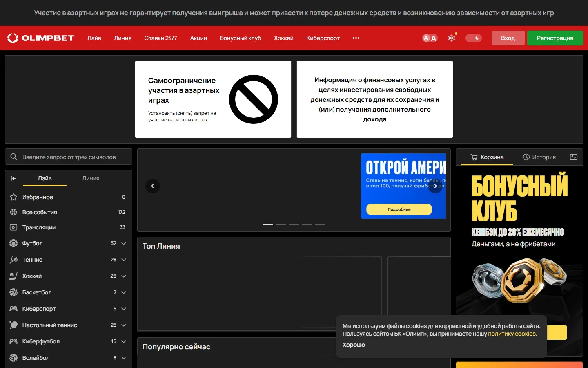
Task: Click the Киберфутбол icon
Action: coord(13,341)
